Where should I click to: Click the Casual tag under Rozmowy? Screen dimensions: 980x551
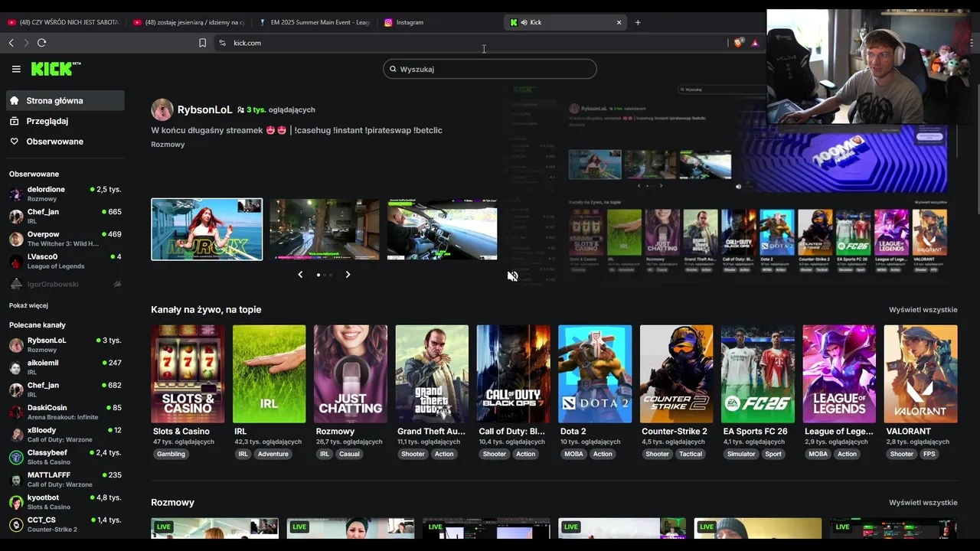pyautogui.click(x=349, y=454)
